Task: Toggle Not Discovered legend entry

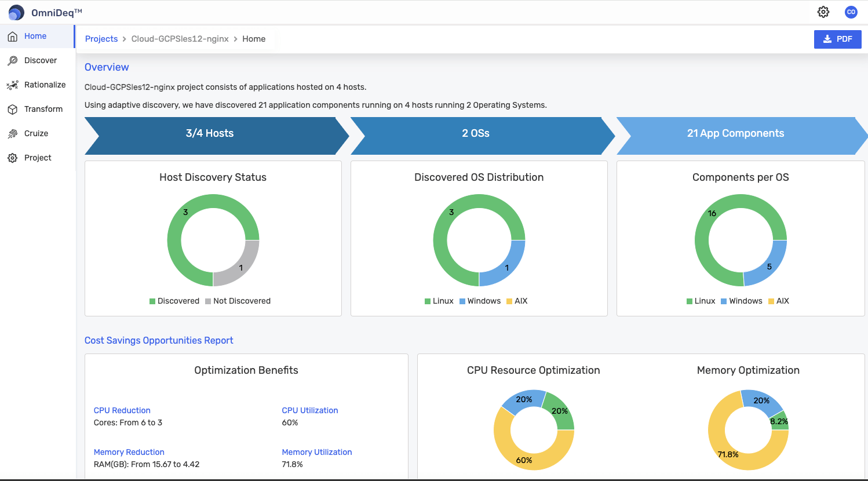Action: coord(238,301)
